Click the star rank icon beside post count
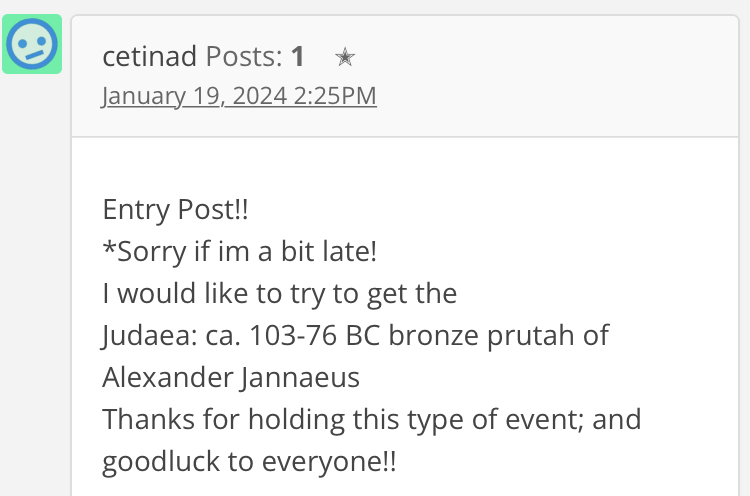Screen dimensions: 750x496 [x=345, y=57]
